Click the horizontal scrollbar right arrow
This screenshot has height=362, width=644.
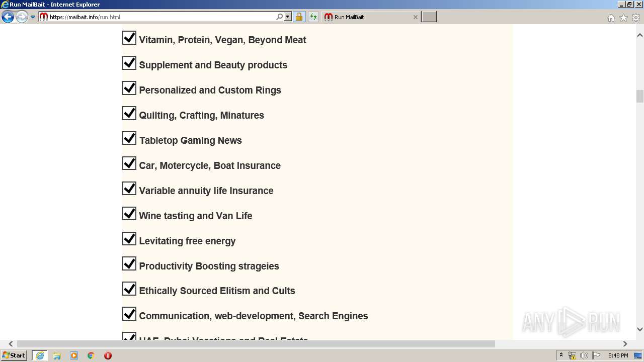click(625, 344)
